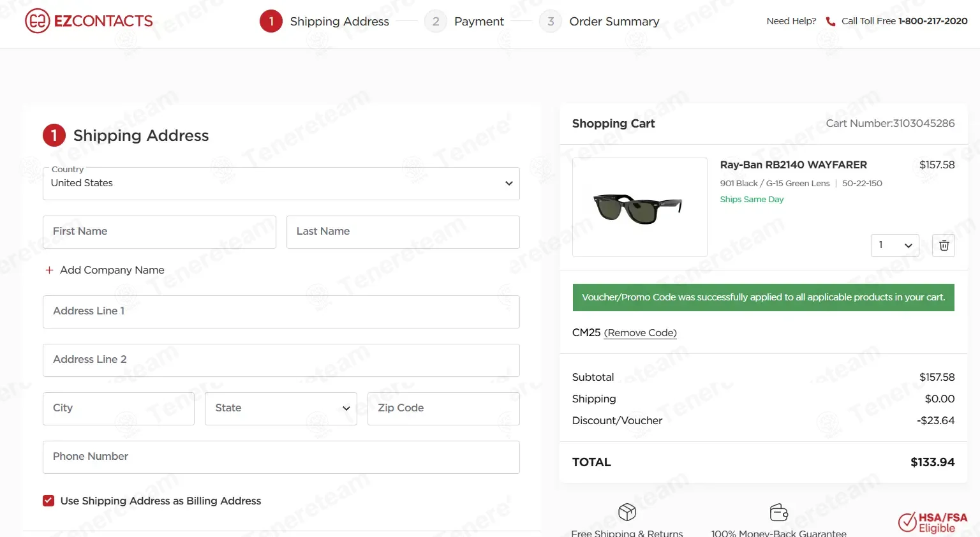
Task: Click step 1 red circle in progress bar
Action: [271, 21]
